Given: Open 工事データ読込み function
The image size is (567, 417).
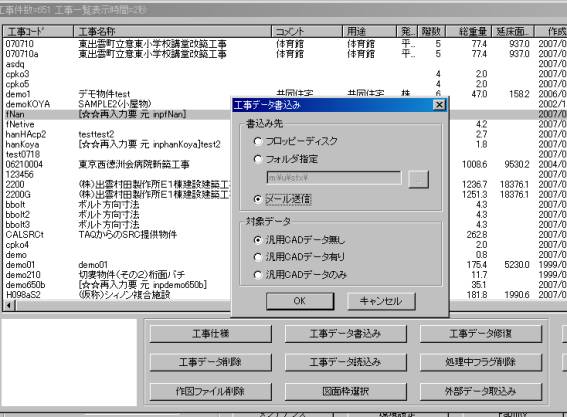Looking at the screenshot, I should tap(345, 362).
